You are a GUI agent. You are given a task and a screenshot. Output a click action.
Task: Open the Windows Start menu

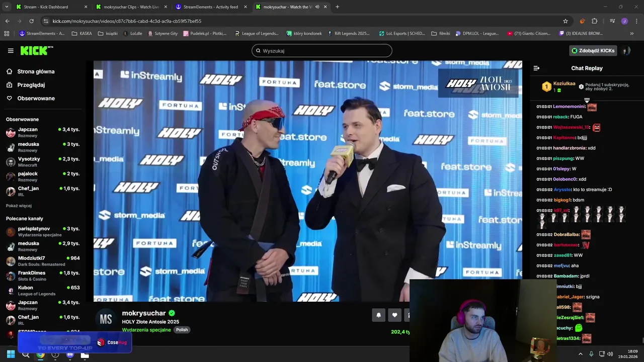click(x=11, y=354)
